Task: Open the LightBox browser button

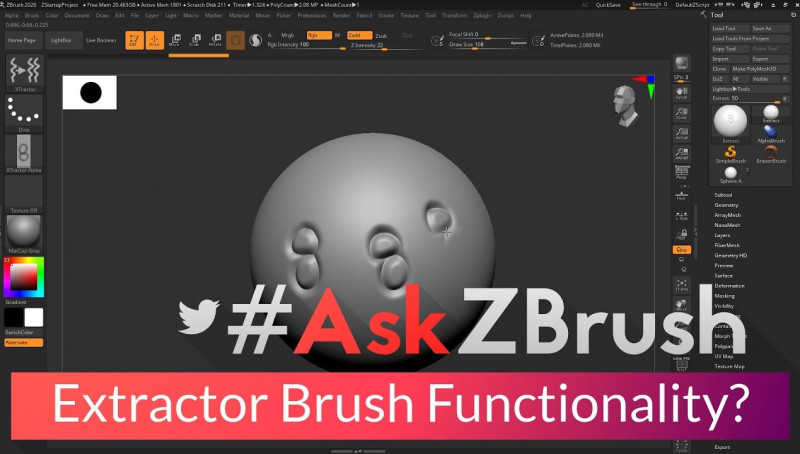Action: click(61, 40)
